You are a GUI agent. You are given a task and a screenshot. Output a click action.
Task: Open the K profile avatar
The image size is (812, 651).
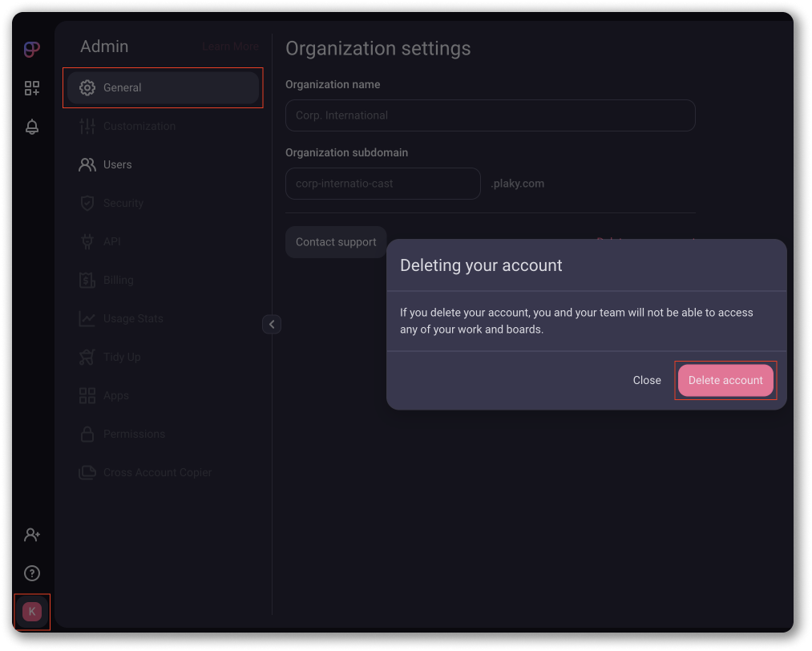32,612
